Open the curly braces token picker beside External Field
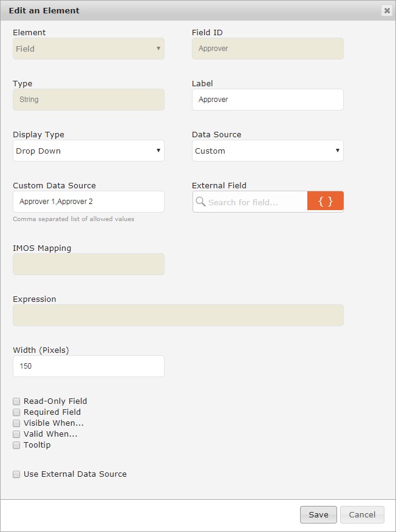 tap(326, 202)
